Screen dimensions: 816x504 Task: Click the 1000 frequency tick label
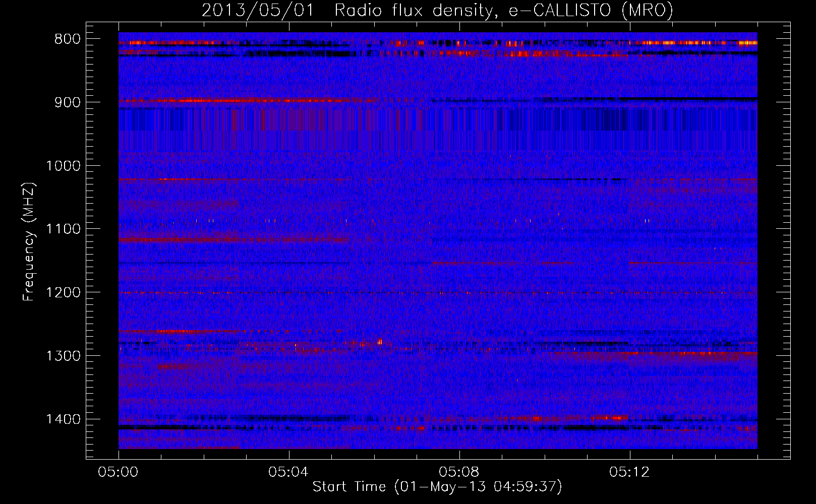pyautogui.click(x=64, y=166)
